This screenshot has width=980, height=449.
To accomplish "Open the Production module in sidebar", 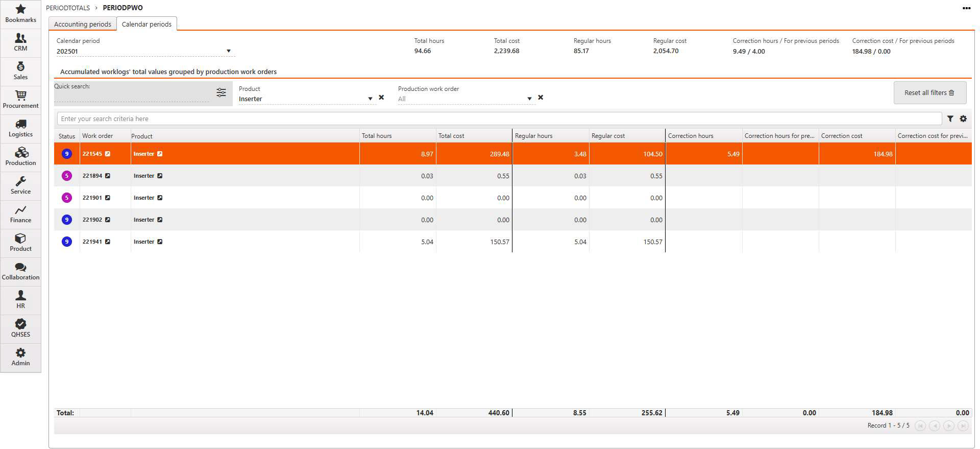I will coord(20,156).
